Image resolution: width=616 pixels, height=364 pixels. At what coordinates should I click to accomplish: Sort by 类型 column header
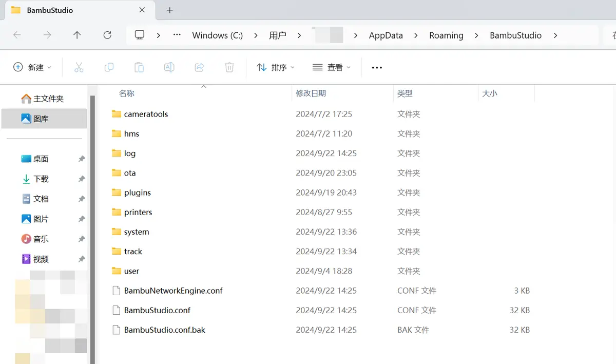pos(405,93)
